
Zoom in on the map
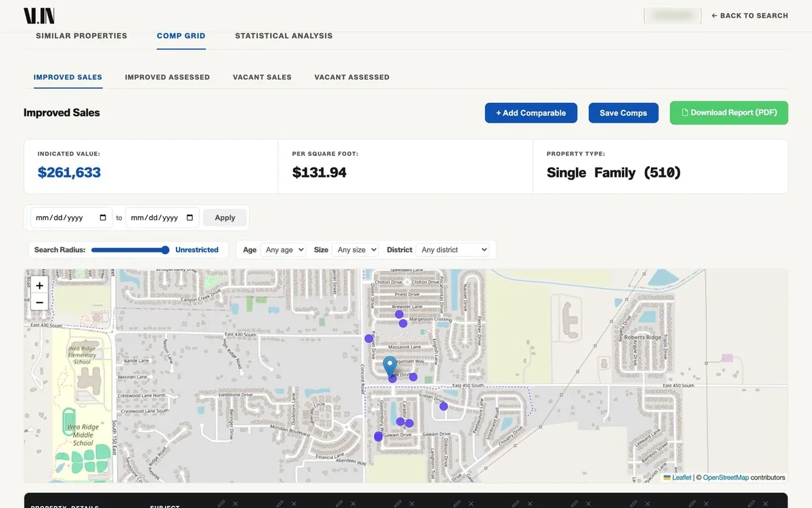point(39,286)
